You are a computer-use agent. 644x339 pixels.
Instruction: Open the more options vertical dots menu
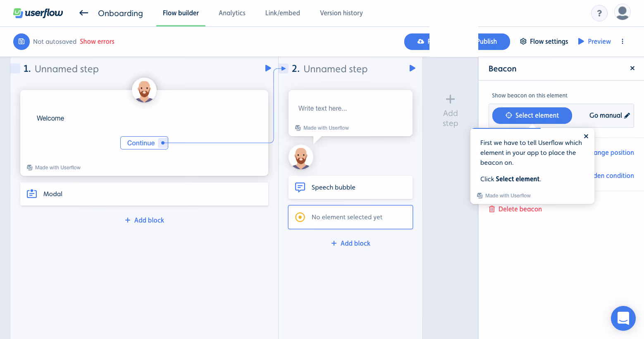click(623, 41)
